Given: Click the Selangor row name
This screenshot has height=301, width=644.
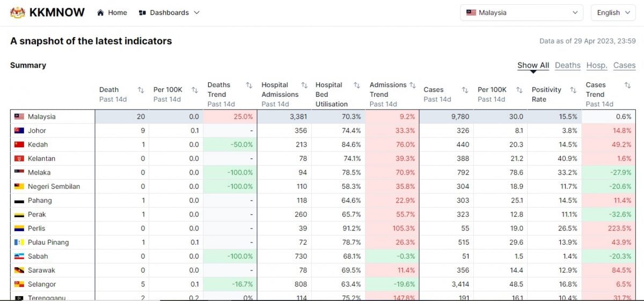Looking at the screenshot, I should 42,284.
